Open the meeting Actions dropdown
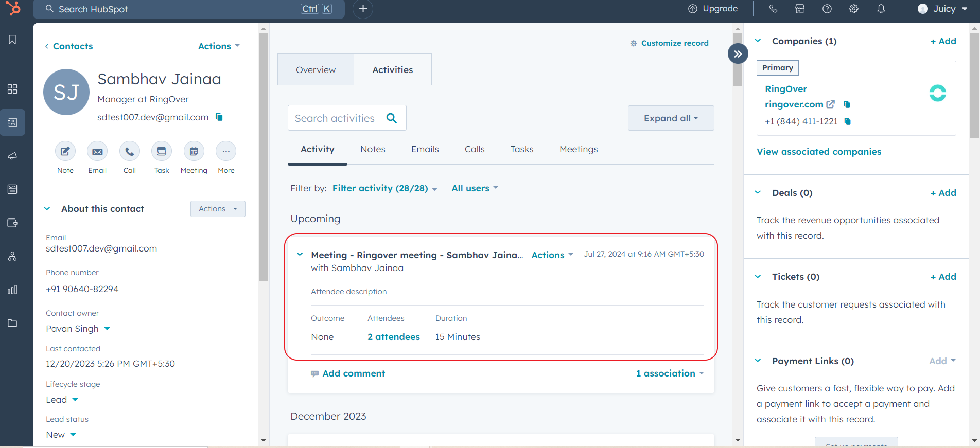 coord(552,255)
